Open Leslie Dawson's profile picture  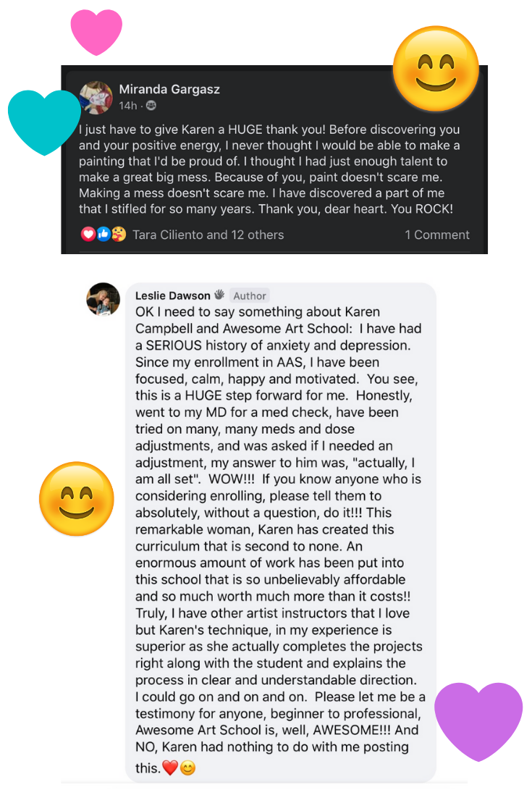[104, 299]
